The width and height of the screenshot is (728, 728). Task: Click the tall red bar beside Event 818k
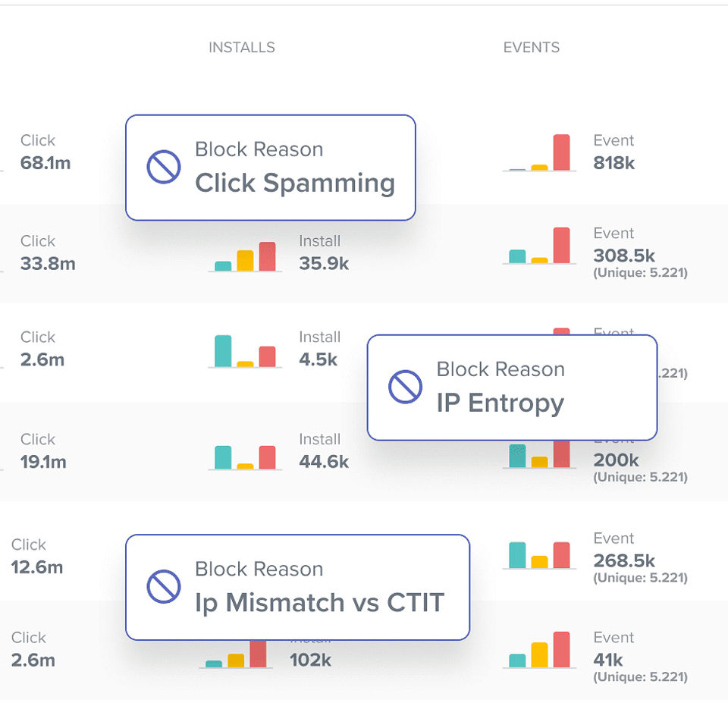tap(561, 152)
